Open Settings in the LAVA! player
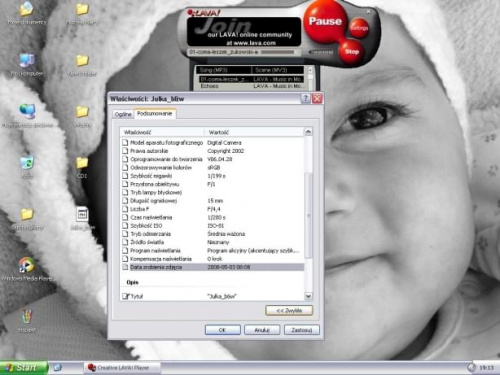 [x=359, y=28]
